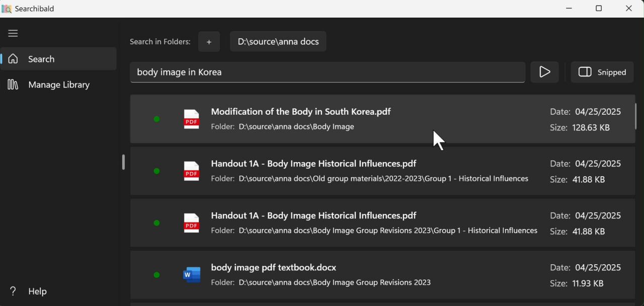Click the search query input field
Image resolution: width=644 pixels, height=306 pixels.
pos(328,72)
